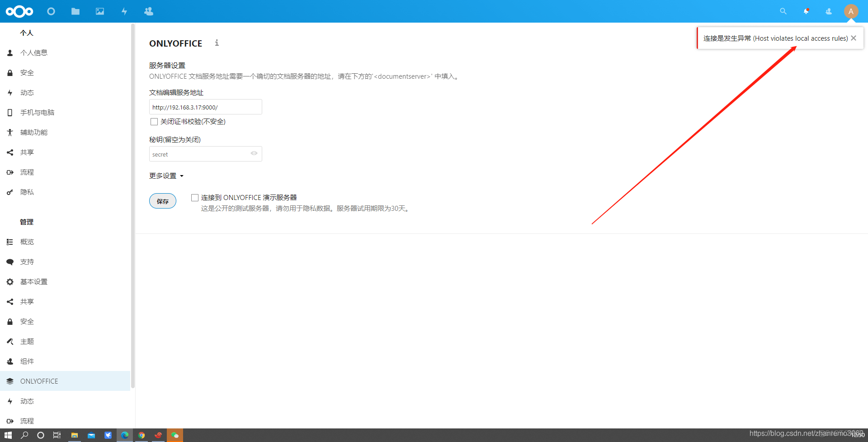The width and height of the screenshot is (868, 442).
Task: Click the '保存' save button
Action: 163,201
